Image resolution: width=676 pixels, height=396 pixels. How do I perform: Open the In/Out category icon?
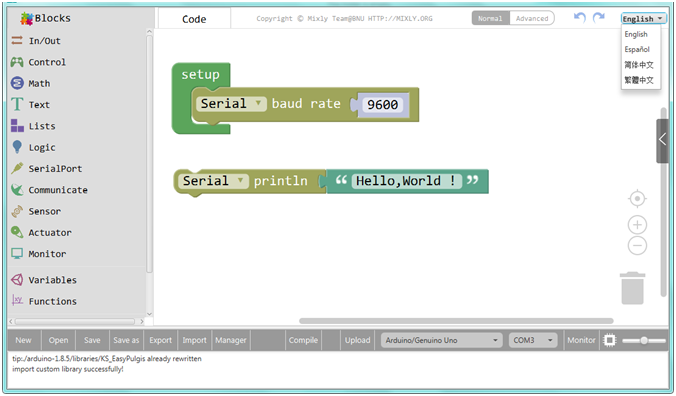pos(17,41)
